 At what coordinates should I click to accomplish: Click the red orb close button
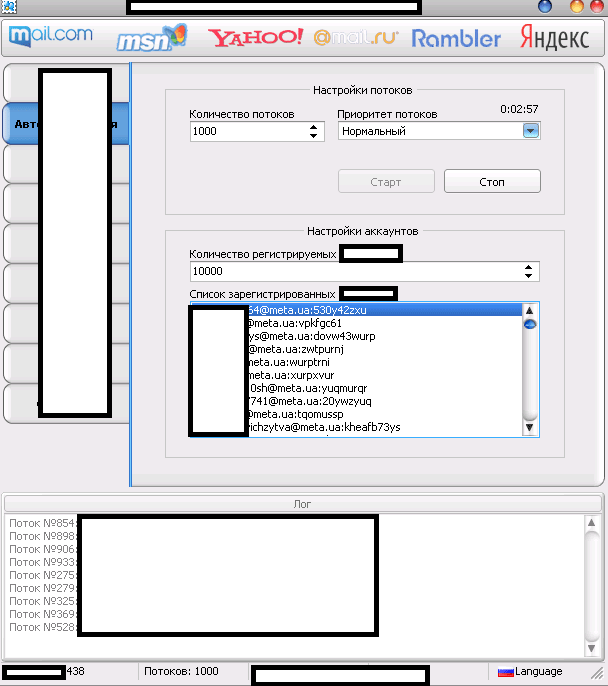click(x=597, y=7)
